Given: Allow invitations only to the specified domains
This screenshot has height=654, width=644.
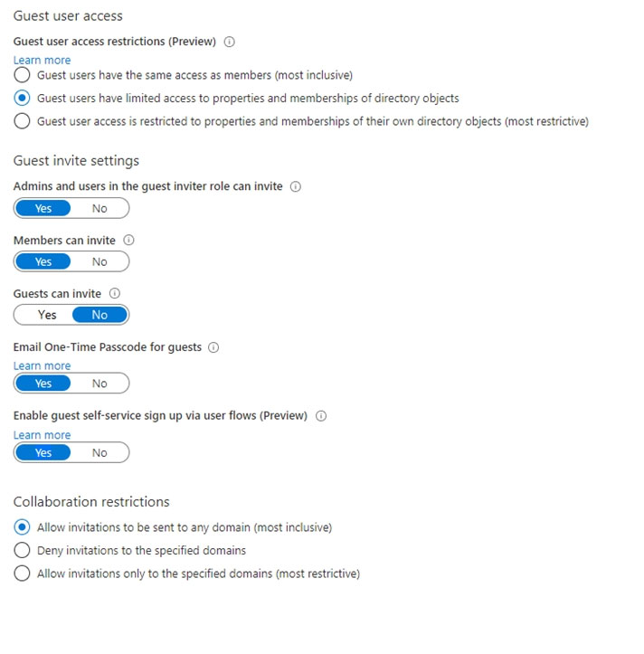Looking at the screenshot, I should click(x=22, y=573).
